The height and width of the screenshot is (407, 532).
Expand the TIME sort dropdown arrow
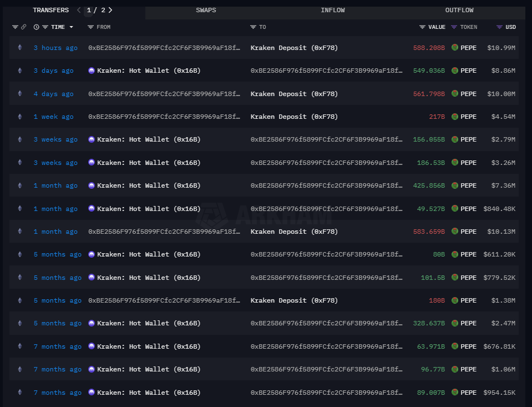(x=72, y=27)
